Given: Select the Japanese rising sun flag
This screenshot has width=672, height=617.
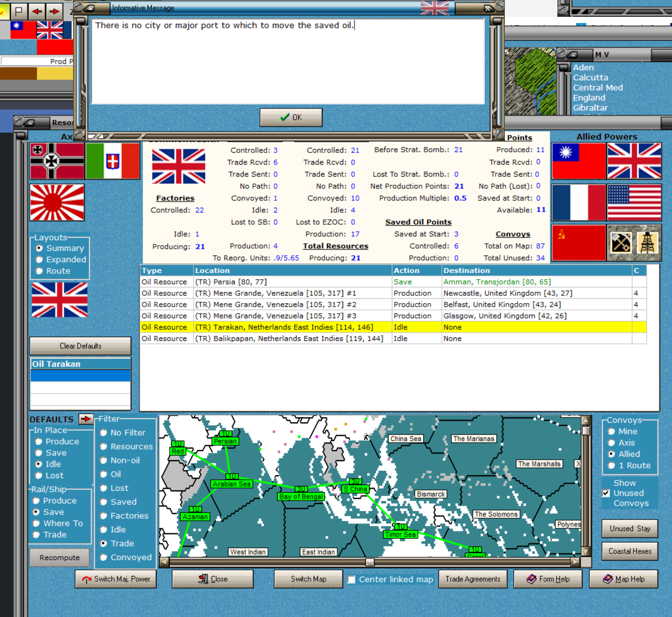Looking at the screenshot, I should tap(57, 202).
